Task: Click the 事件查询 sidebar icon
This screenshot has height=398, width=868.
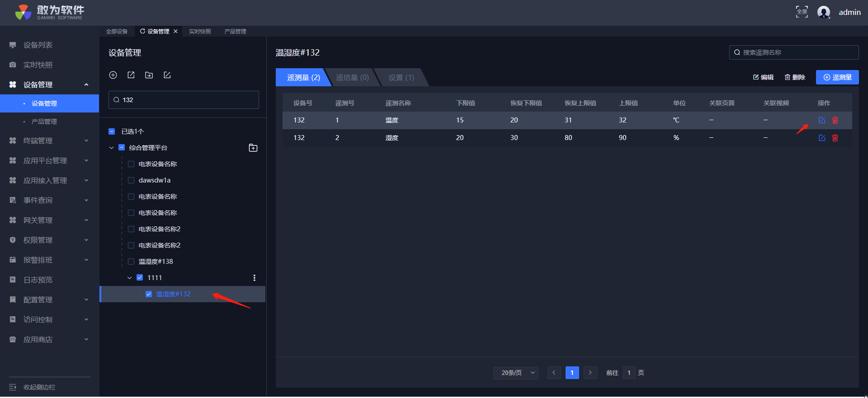Action: [13, 200]
